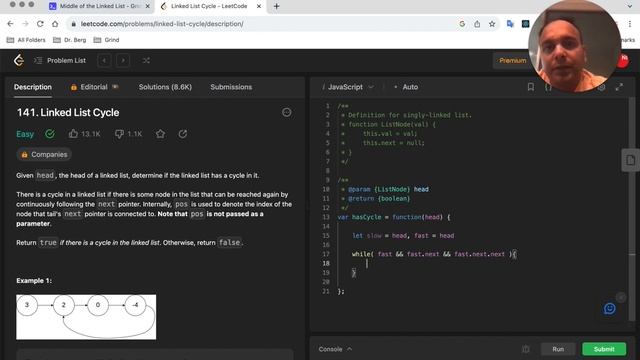Bookmark this page star icon
Image resolution: width=640 pixels, height=360 pixels.
point(492,24)
